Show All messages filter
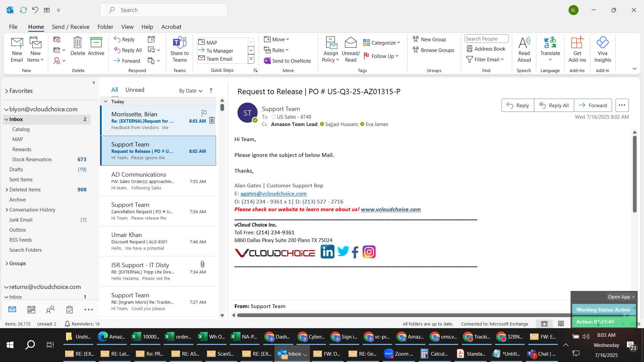This screenshot has width=644, height=362. pyautogui.click(x=115, y=90)
